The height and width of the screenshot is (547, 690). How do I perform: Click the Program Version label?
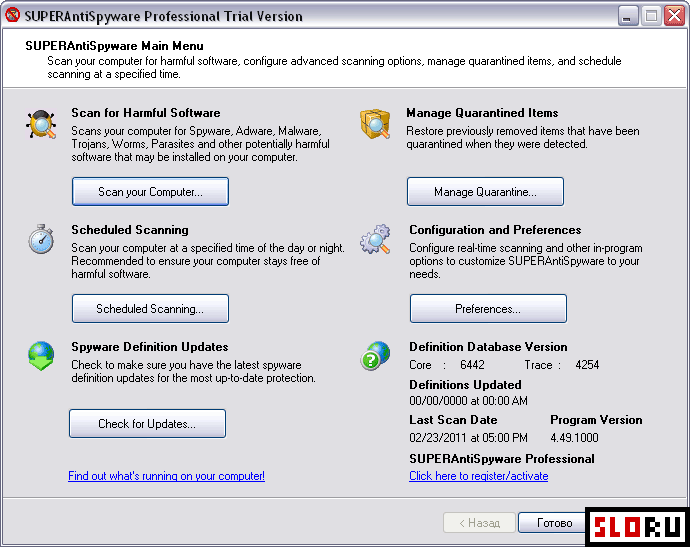click(596, 420)
